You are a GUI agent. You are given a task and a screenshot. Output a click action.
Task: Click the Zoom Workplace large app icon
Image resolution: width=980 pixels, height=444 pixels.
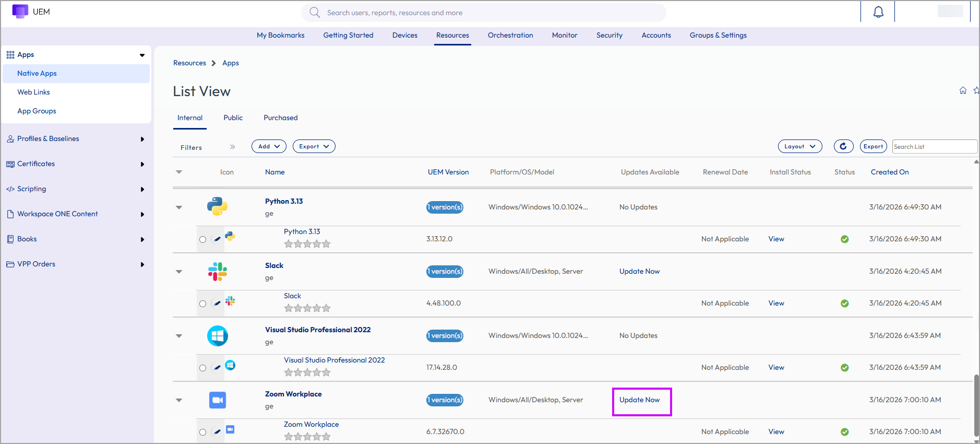(x=217, y=400)
